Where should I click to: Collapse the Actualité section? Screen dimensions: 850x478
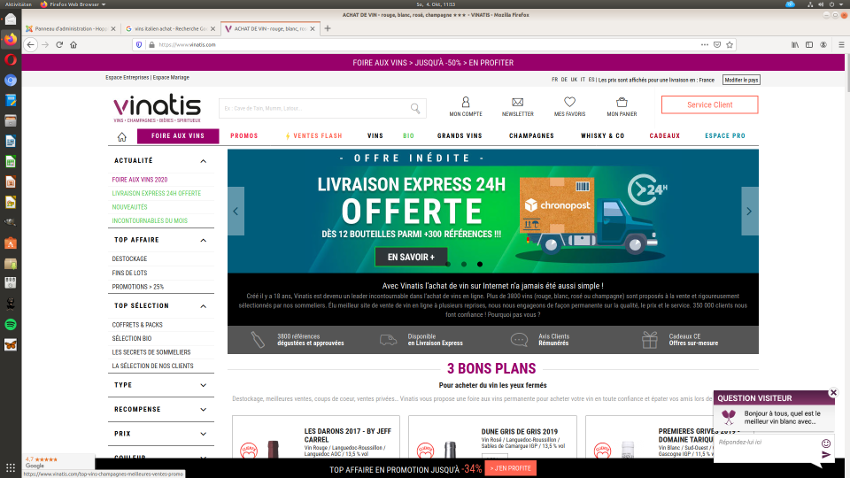click(203, 161)
